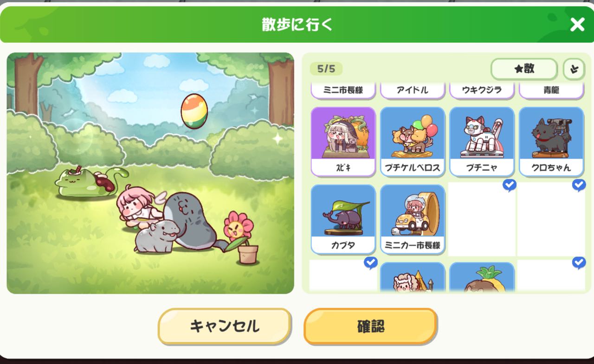Select the アイドル card label

[413, 90]
